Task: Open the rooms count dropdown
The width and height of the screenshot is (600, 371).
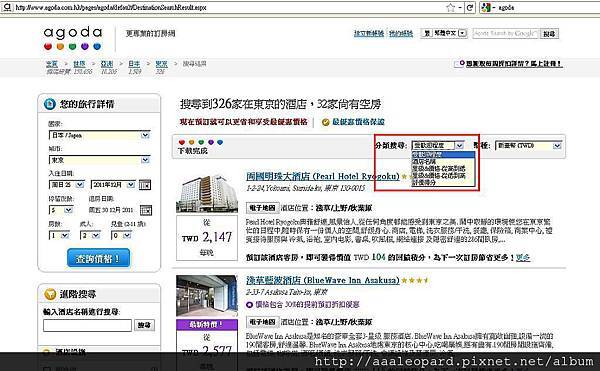Action: coord(59,235)
